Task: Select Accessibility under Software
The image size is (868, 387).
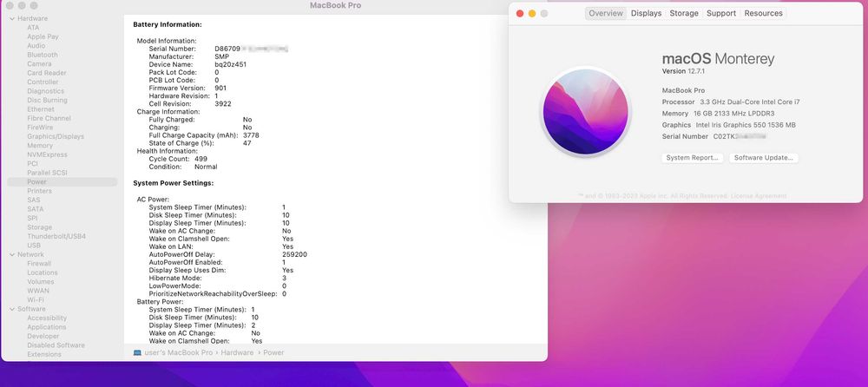Action: [x=47, y=318]
